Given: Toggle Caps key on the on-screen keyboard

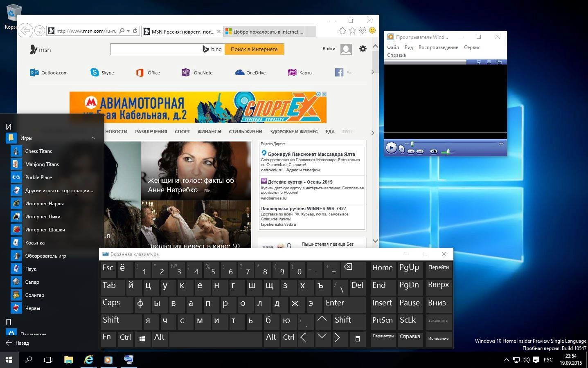Looking at the screenshot, I should pyautogui.click(x=117, y=304).
